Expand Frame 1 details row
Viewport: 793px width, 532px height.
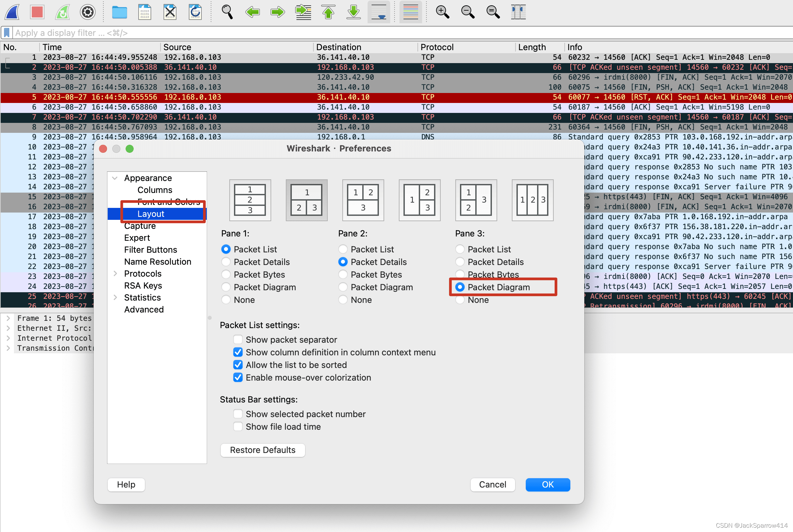pos(9,318)
